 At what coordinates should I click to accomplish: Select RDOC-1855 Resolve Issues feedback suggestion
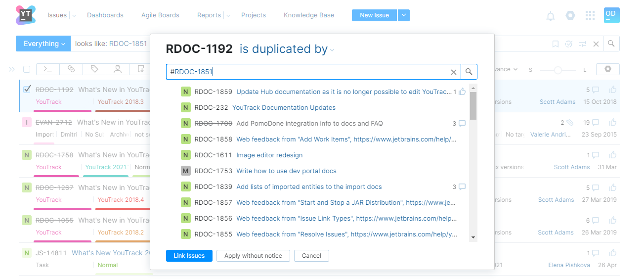tap(346, 234)
